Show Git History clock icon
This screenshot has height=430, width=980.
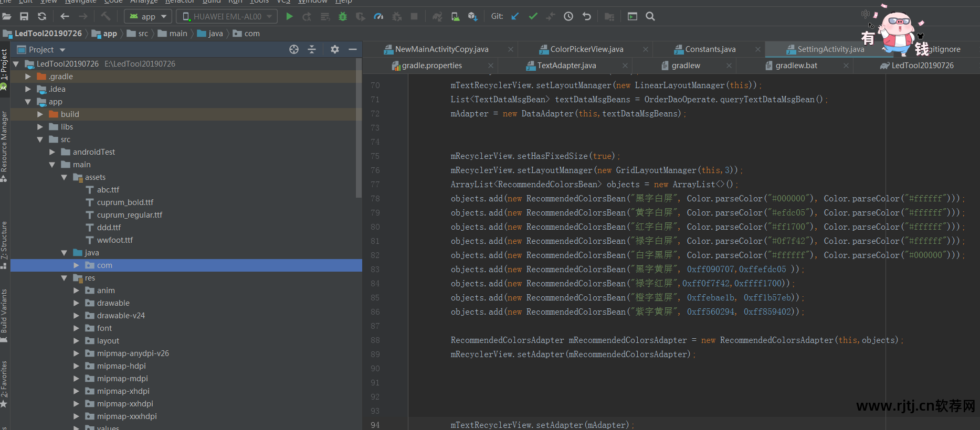coord(568,17)
